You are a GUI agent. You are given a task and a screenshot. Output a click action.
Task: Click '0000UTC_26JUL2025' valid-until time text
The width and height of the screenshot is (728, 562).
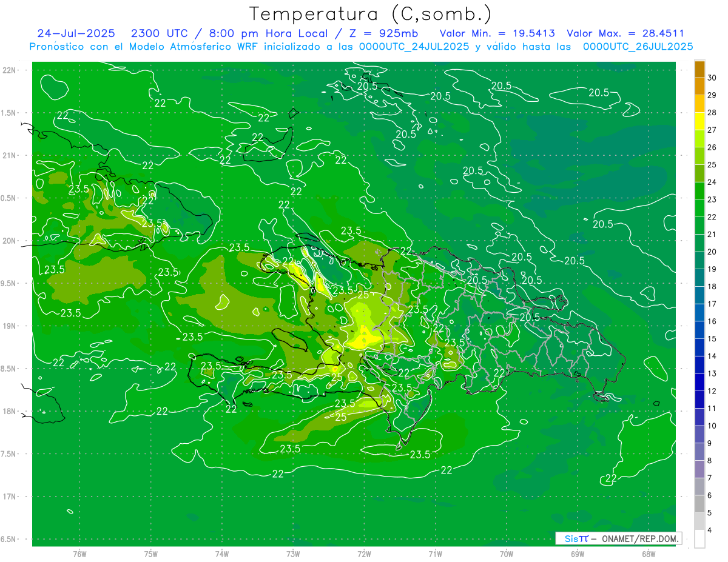click(638, 47)
